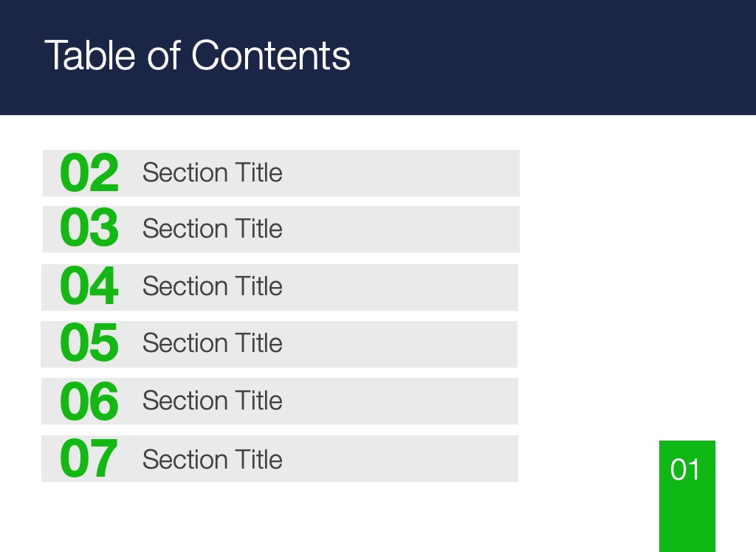Select the green number 06

[x=89, y=401]
